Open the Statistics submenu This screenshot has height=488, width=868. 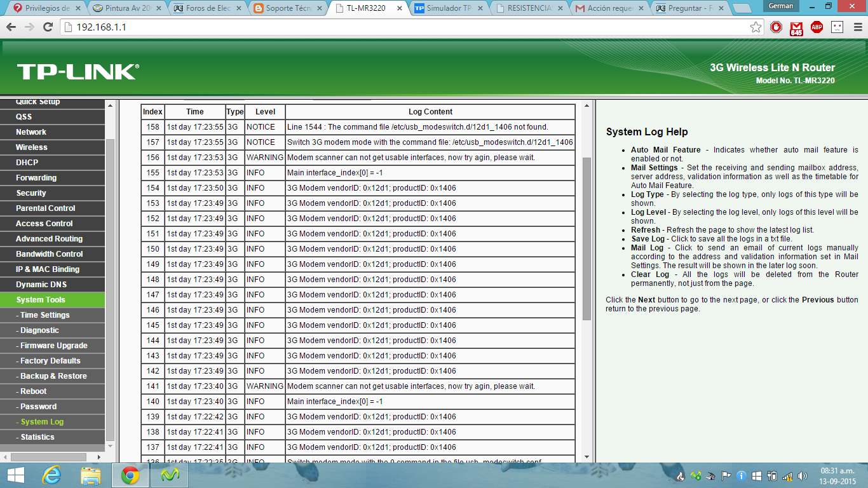coord(52,437)
